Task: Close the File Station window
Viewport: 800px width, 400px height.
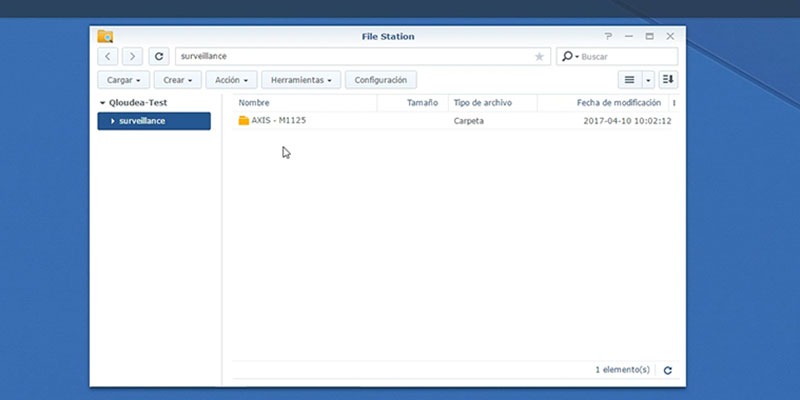Action: point(670,36)
